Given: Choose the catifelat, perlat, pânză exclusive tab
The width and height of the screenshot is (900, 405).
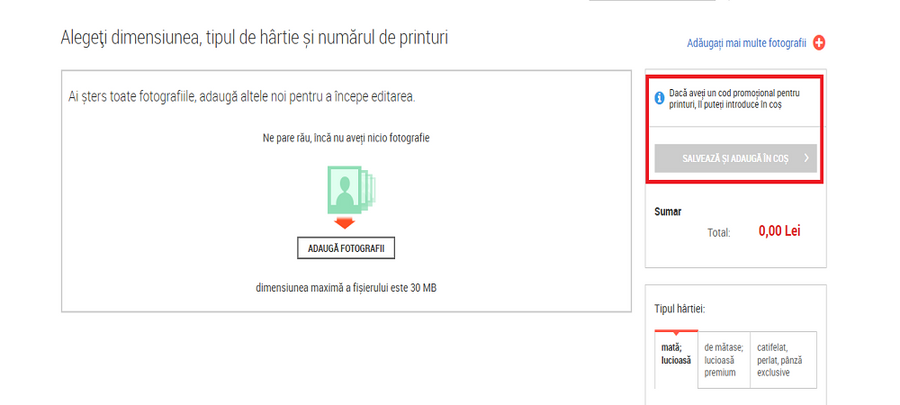Looking at the screenshot, I should click(783, 360).
